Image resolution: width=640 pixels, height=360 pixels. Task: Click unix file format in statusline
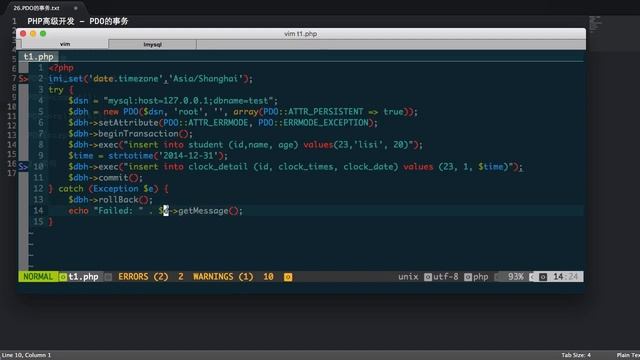click(408, 277)
